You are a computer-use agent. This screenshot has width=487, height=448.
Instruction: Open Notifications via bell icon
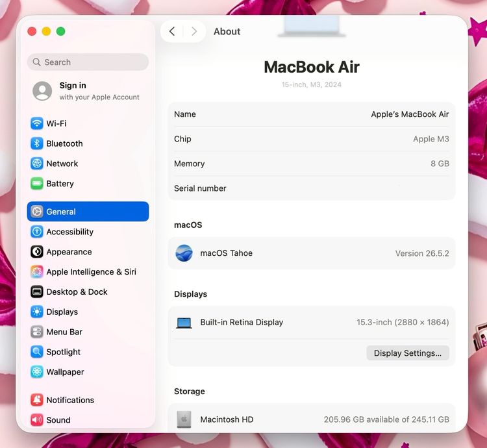pos(36,400)
